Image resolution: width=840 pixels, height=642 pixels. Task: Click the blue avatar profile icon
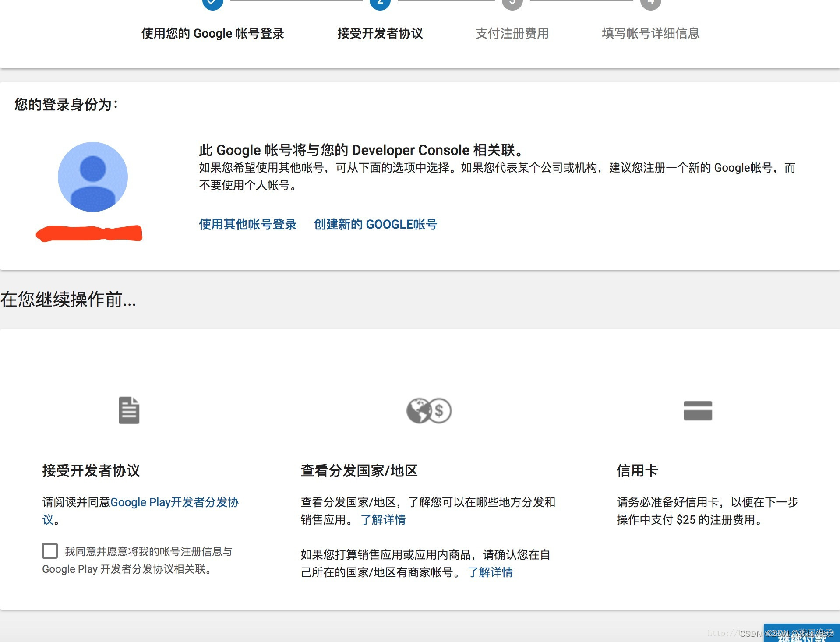tap(92, 176)
